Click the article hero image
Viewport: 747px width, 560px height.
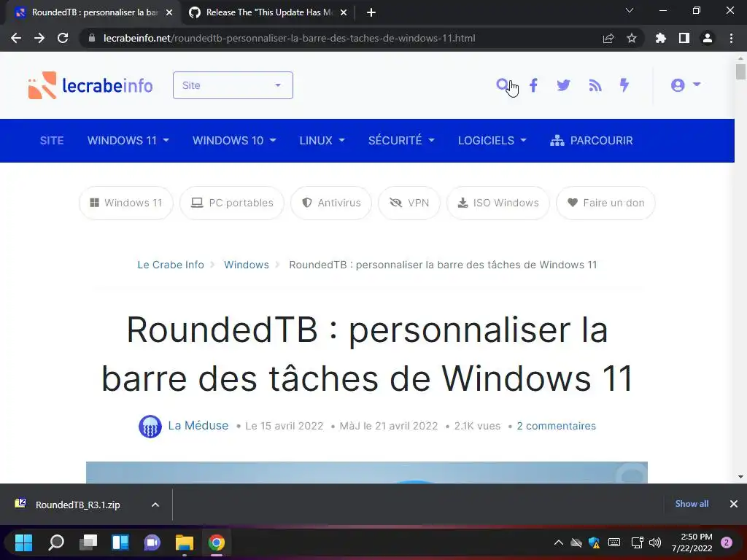(367, 472)
